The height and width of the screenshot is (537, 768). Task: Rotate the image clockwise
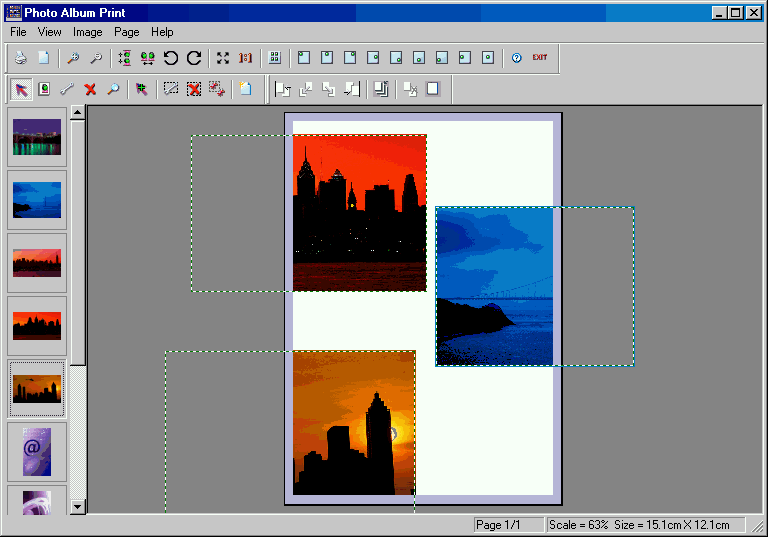click(194, 58)
